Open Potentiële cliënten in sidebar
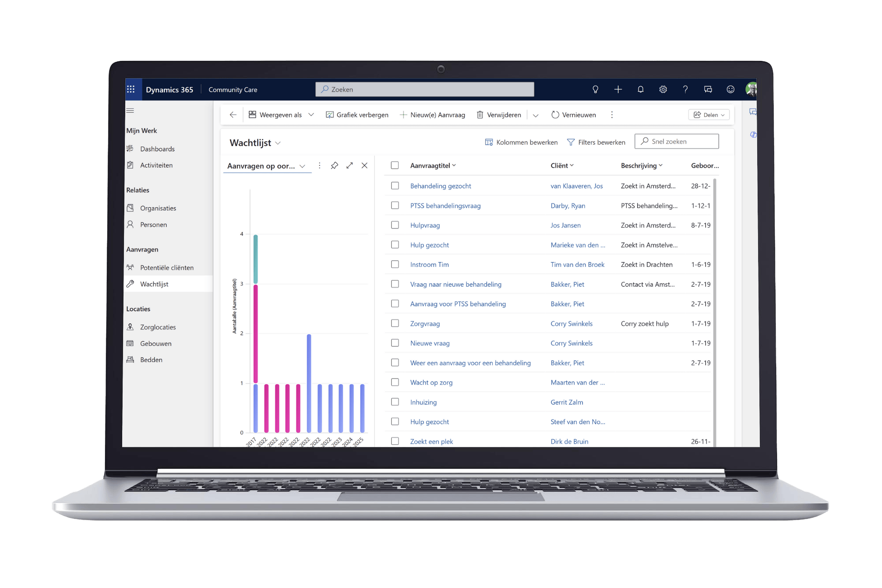 [x=166, y=268]
